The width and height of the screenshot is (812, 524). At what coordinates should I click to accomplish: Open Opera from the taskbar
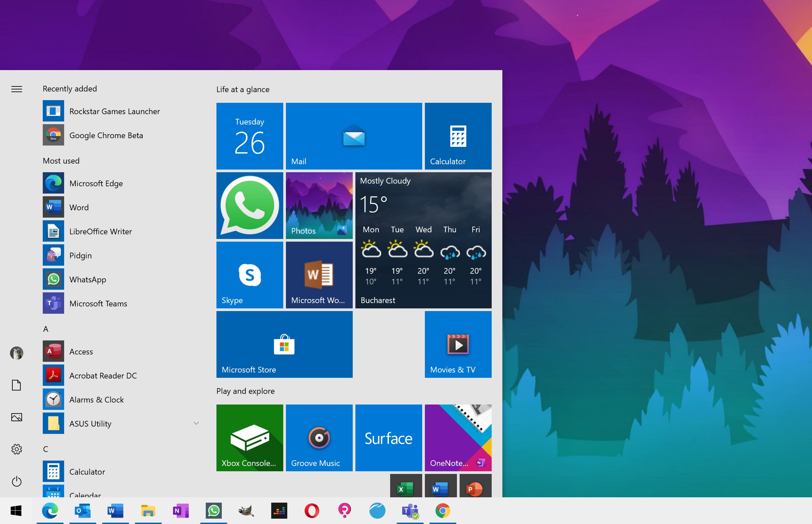[x=312, y=511]
